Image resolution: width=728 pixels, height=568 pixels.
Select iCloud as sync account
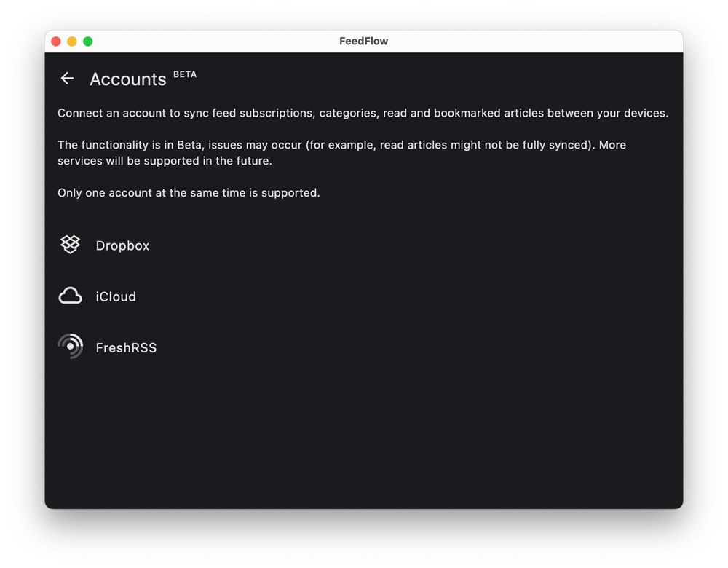[363, 296]
